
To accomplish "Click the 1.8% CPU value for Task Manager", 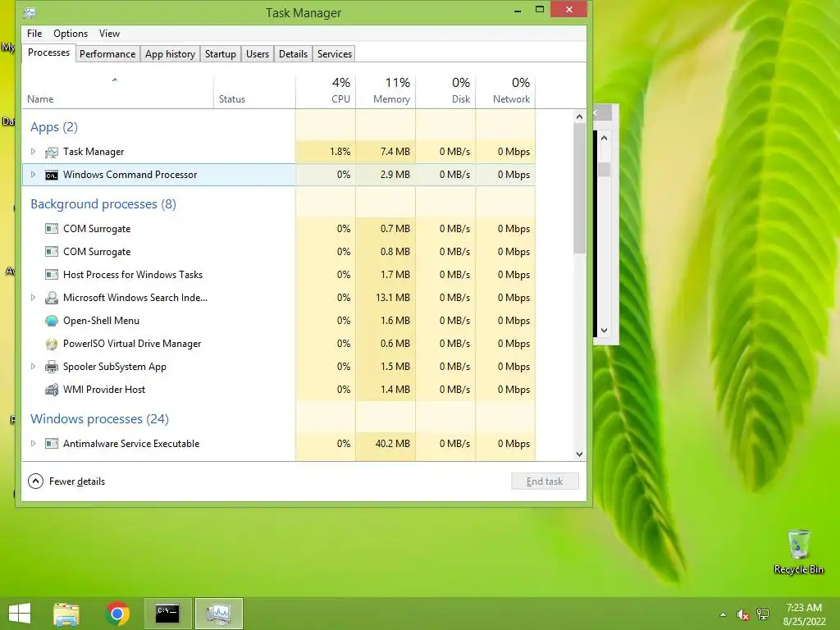I will (340, 152).
